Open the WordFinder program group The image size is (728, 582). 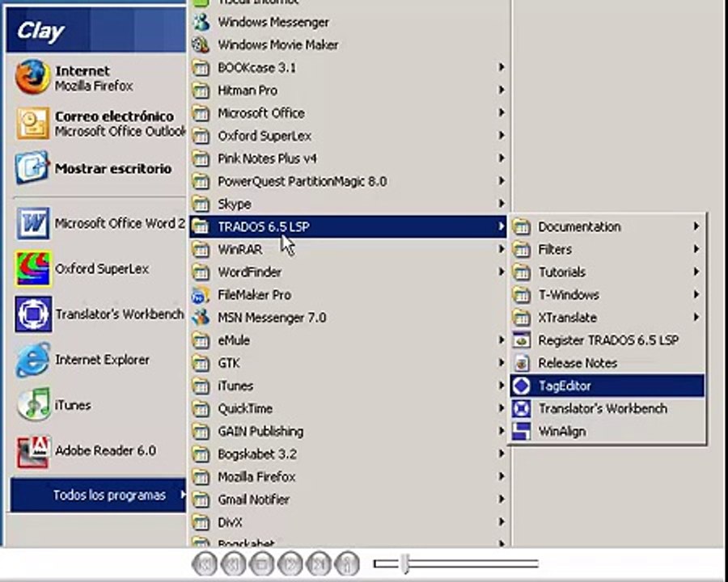(x=348, y=272)
